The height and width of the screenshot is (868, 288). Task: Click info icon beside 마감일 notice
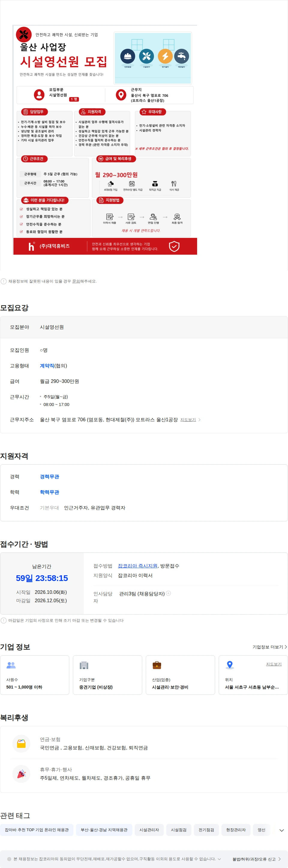(x=4, y=620)
